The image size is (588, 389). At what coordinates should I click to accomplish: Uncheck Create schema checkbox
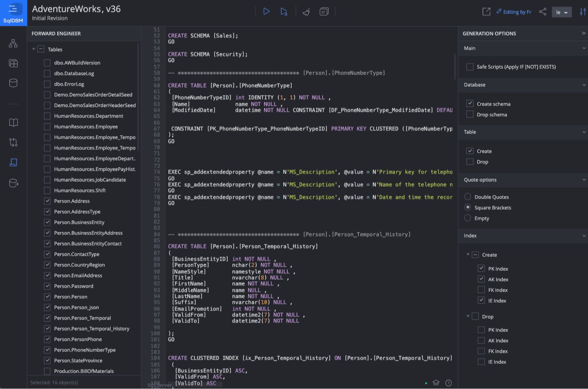470,104
